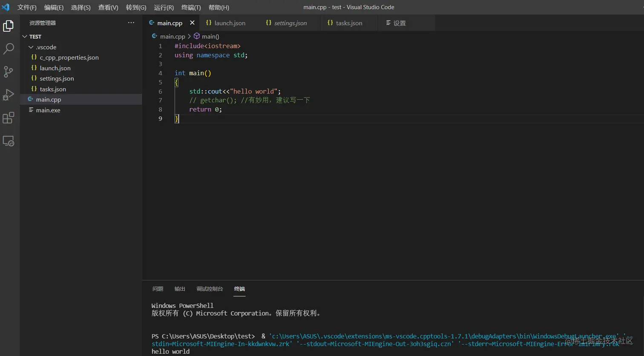Switch to the launch.json tab
This screenshot has width=644, height=356.
(x=230, y=23)
